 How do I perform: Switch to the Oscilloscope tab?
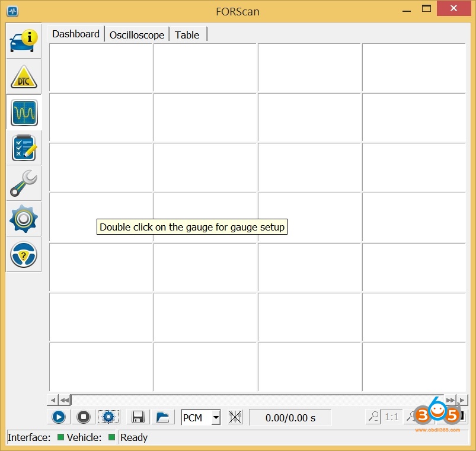point(136,35)
